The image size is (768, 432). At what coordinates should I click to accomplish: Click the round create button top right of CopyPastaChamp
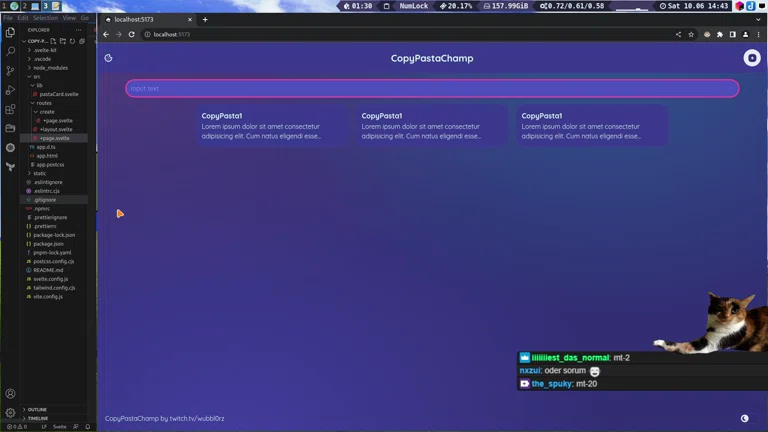pos(752,58)
